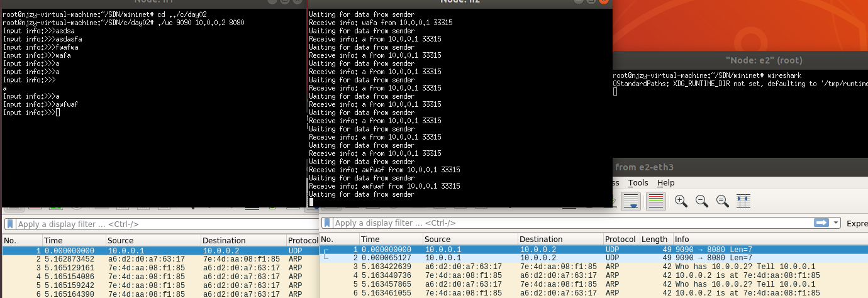The height and width of the screenshot is (298, 868).
Task: Select packet 5 at time 5.165159242
Action: click(160, 285)
